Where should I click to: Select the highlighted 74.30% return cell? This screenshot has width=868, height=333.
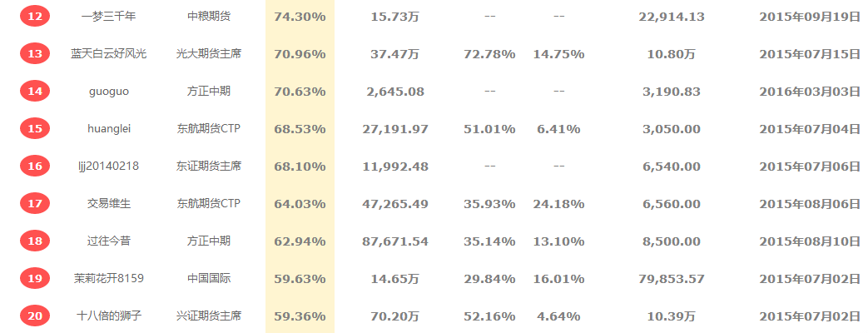pyautogui.click(x=300, y=17)
